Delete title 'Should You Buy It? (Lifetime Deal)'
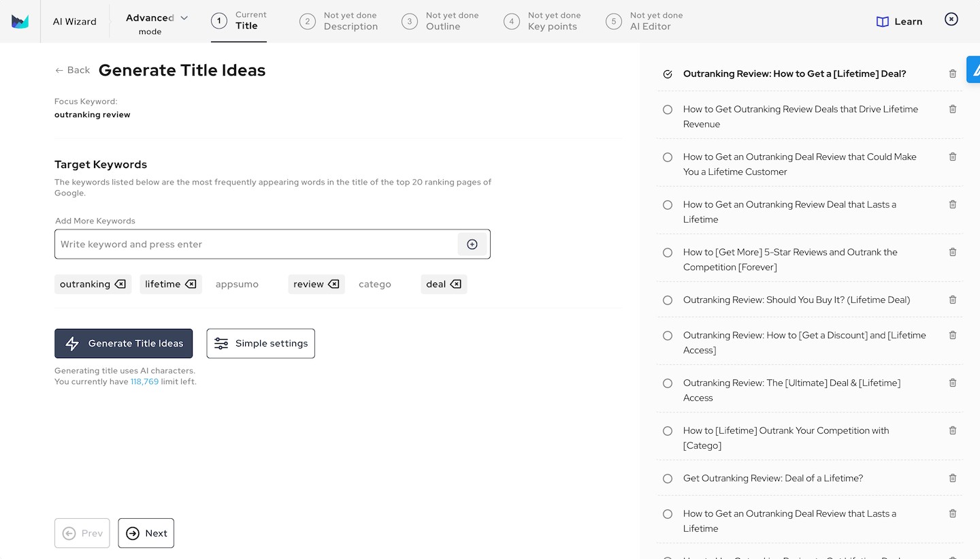This screenshot has height=559, width=980. tap(953, 300)
